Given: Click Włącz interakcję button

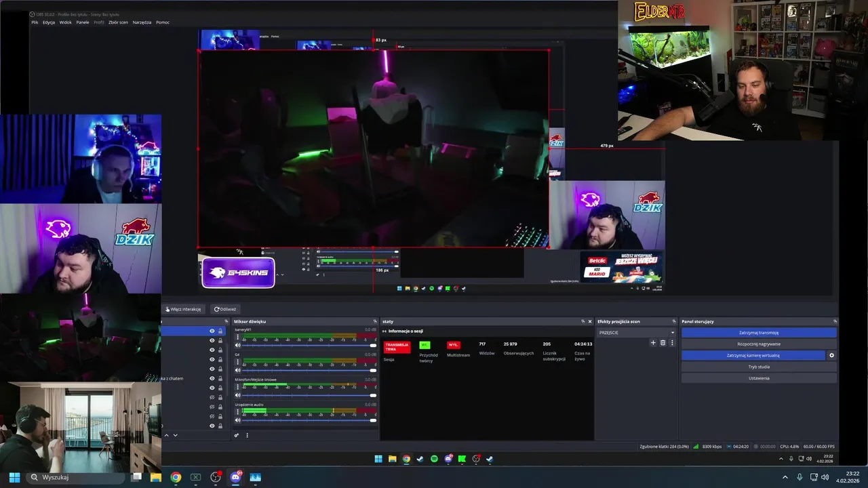Looking at the screenshot, I should pyautogui.click(x=184, y=309).
